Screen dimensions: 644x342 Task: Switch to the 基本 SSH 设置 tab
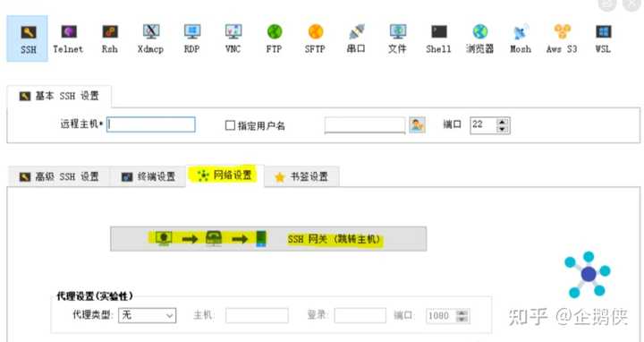59,96
